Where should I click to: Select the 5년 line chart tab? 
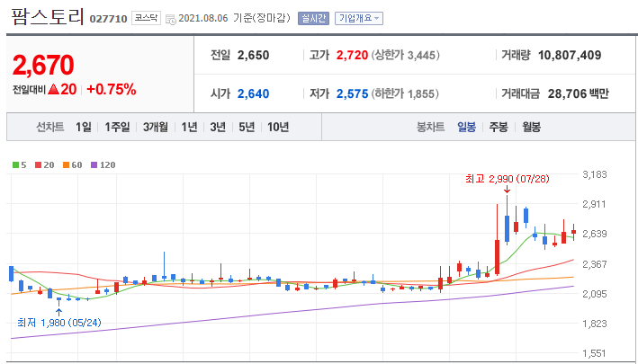[x=247, y=127]
